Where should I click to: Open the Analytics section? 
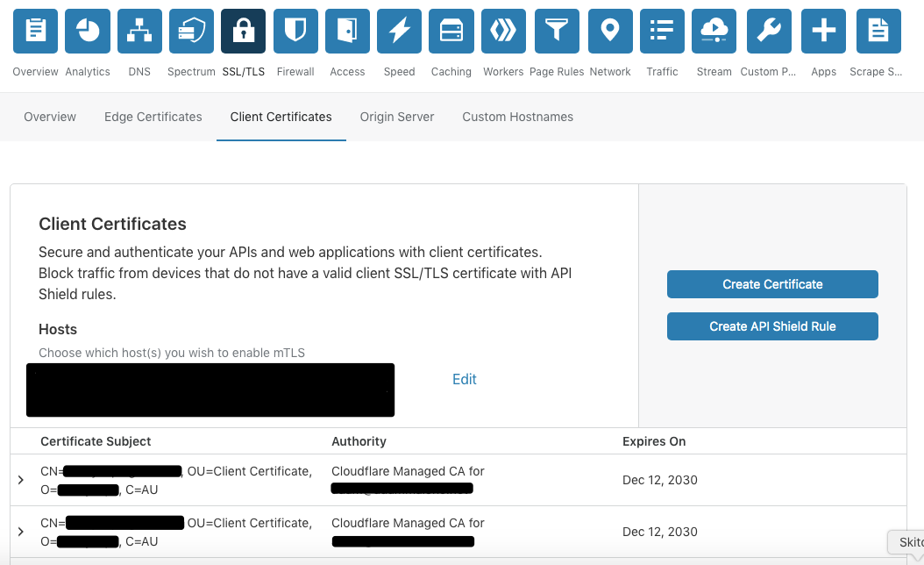[x=87, y=30]
